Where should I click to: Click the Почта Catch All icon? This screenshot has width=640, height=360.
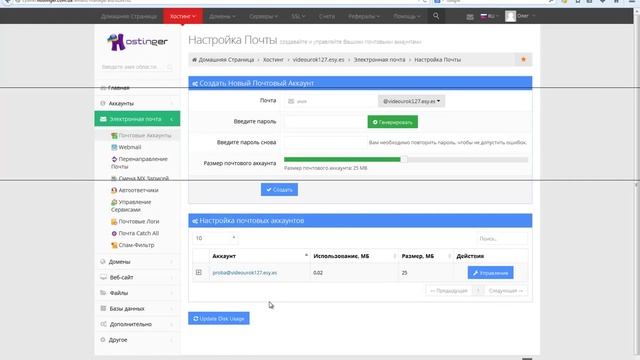point(114,233)
